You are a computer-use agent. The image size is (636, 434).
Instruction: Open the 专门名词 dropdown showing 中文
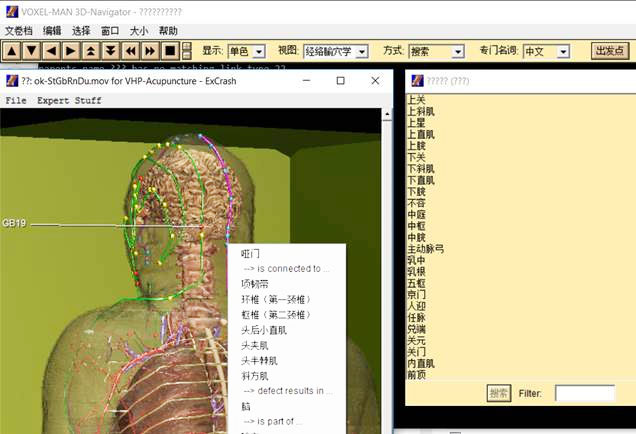point(546,52)
